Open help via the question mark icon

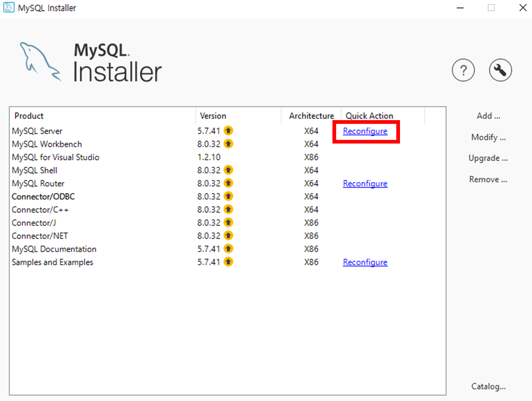pos(463,70)
